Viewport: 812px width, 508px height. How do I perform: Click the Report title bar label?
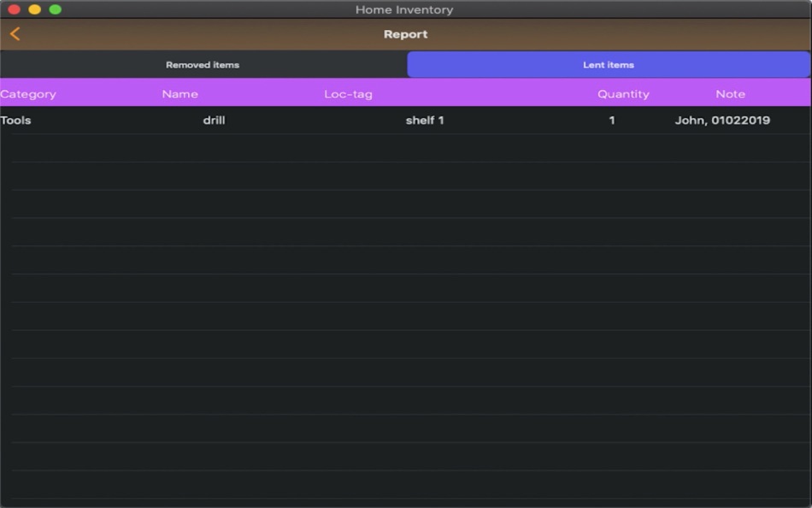click(406, 34)
